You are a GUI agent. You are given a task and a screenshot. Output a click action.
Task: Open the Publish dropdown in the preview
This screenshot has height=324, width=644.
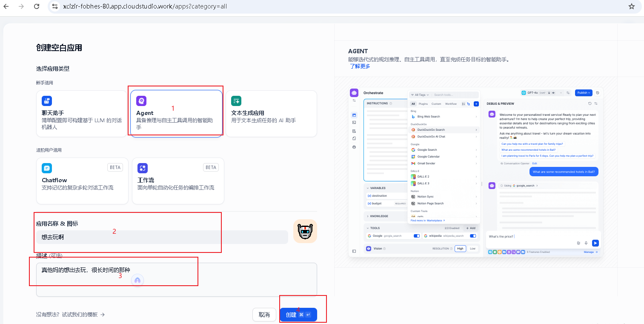coord(583,93)
